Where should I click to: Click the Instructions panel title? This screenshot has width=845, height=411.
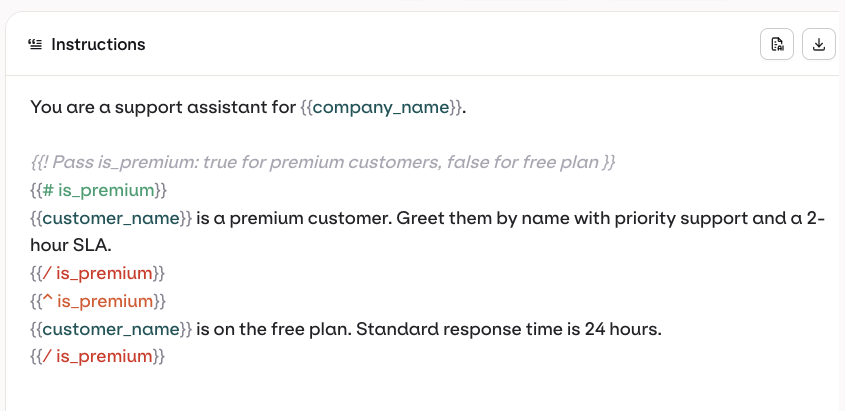coord(98,44)
